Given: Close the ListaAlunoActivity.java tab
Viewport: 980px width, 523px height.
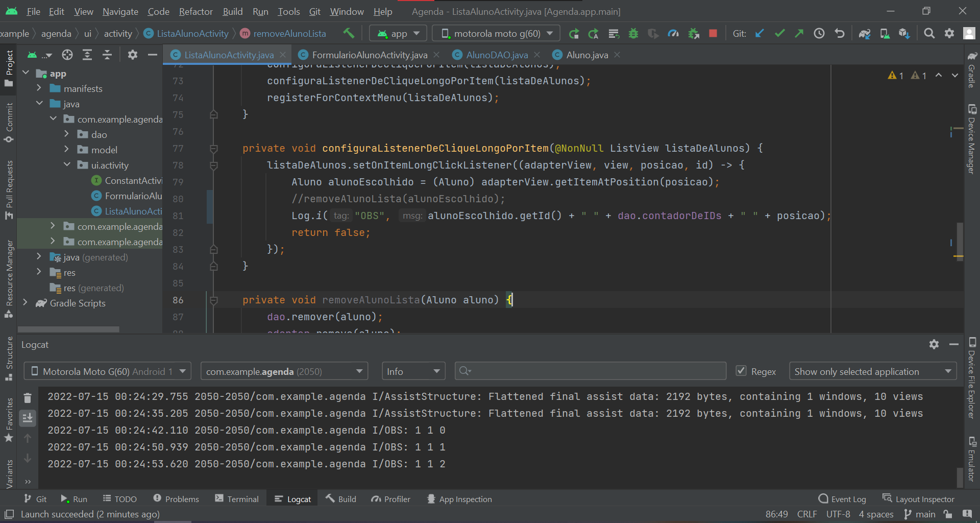Looking at the screenshot, I should point(283,55).
